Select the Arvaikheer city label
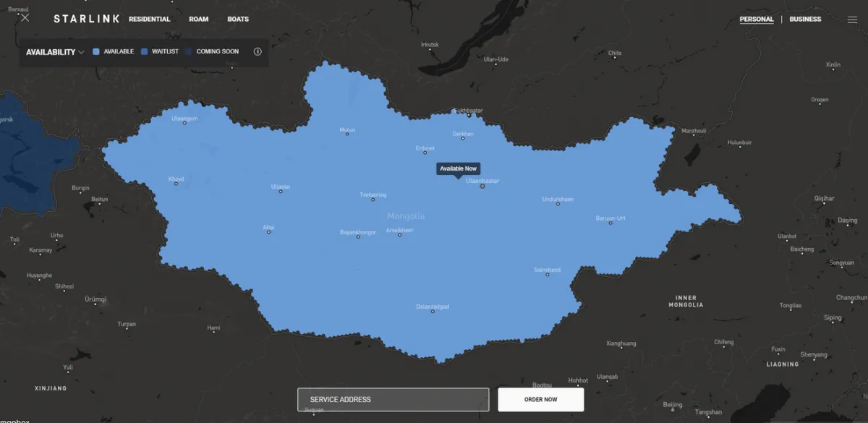Image resolution: width=868 pixels, height=423 pixels. point(400,230)
